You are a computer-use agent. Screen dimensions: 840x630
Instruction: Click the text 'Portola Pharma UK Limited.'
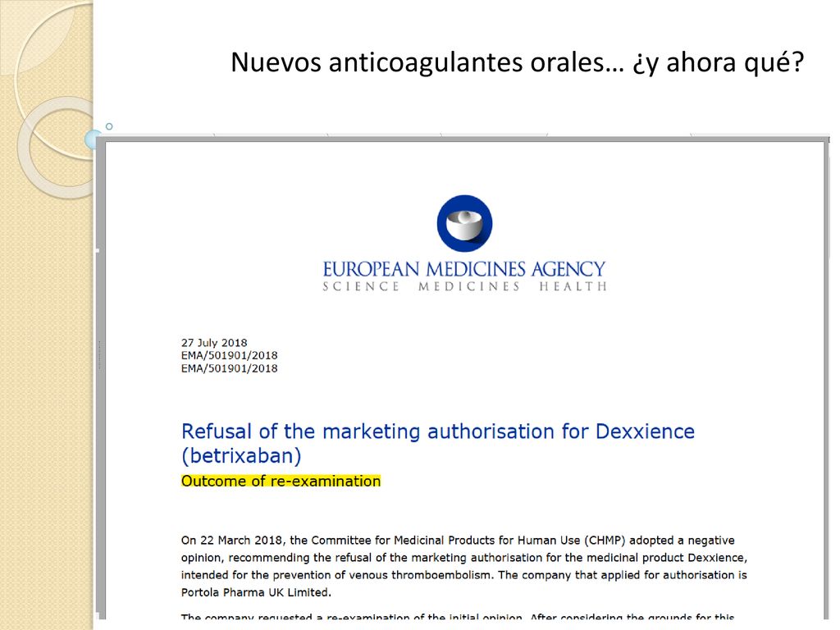coord(256,592)
